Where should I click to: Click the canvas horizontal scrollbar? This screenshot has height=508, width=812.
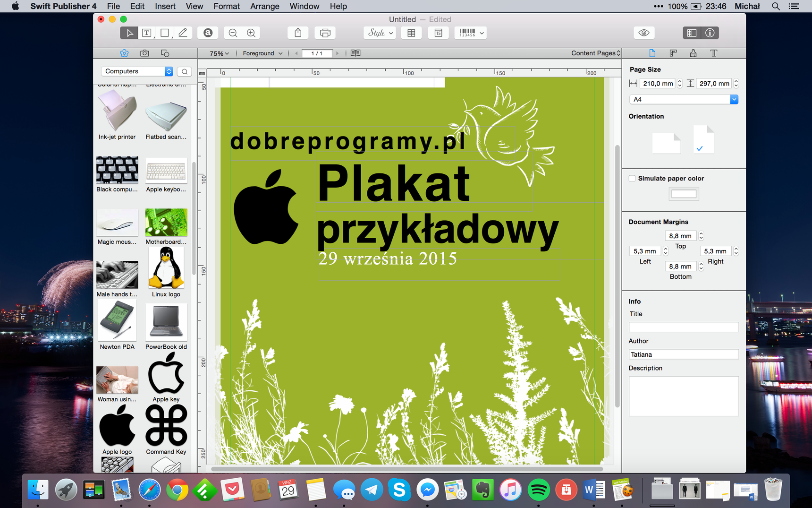click(x=407, y=469)
